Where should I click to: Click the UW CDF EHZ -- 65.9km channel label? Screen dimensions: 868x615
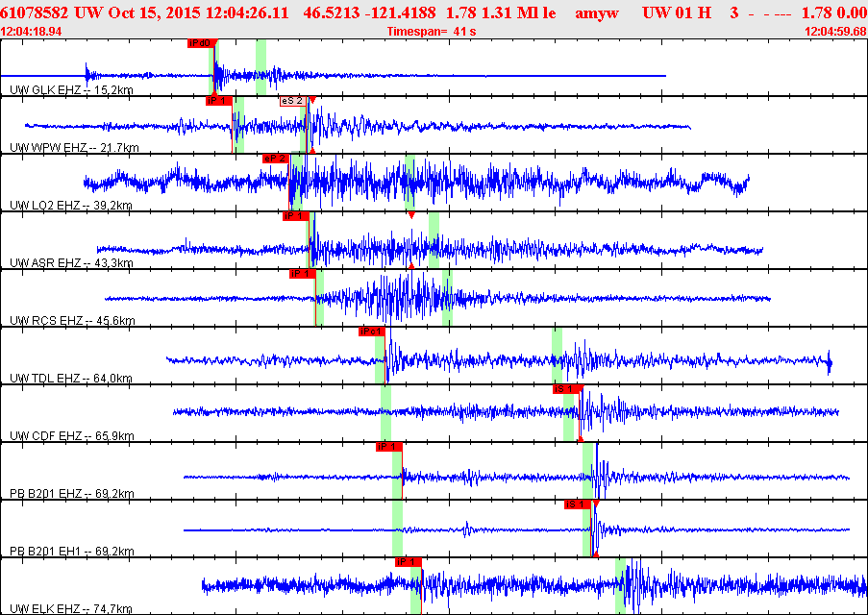coord(72,435)
